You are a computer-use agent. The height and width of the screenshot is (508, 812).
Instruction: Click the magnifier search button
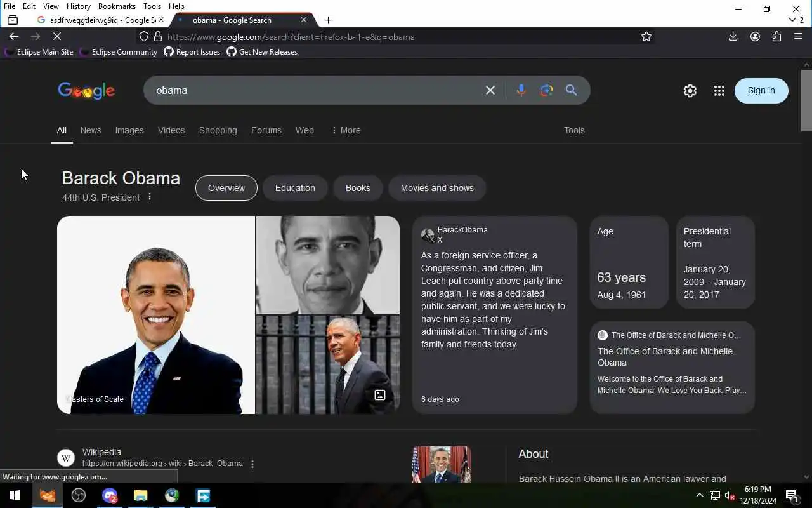[x=571, y=90]
